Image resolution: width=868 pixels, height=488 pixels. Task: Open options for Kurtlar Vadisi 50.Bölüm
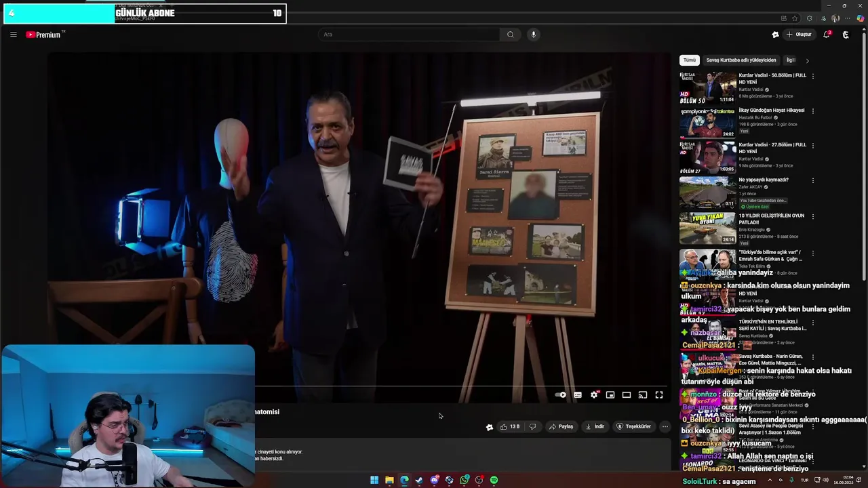[813, 76]
